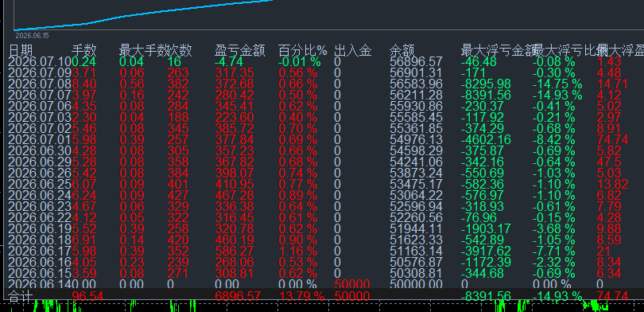Image resolution: width=644 pixels, height=312 pixels.
Task: Click floating loss -4602.16
Action: (486, 140)
